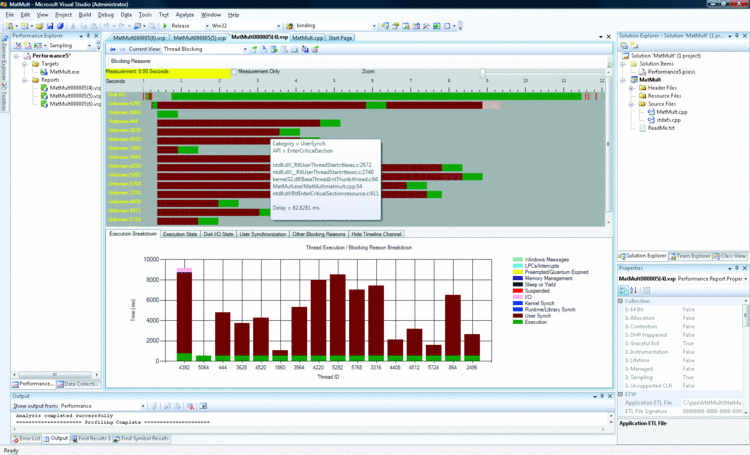Open the Release configuration dropdown
The width and height of the screenshot is (750, 455).
[207, 26]
